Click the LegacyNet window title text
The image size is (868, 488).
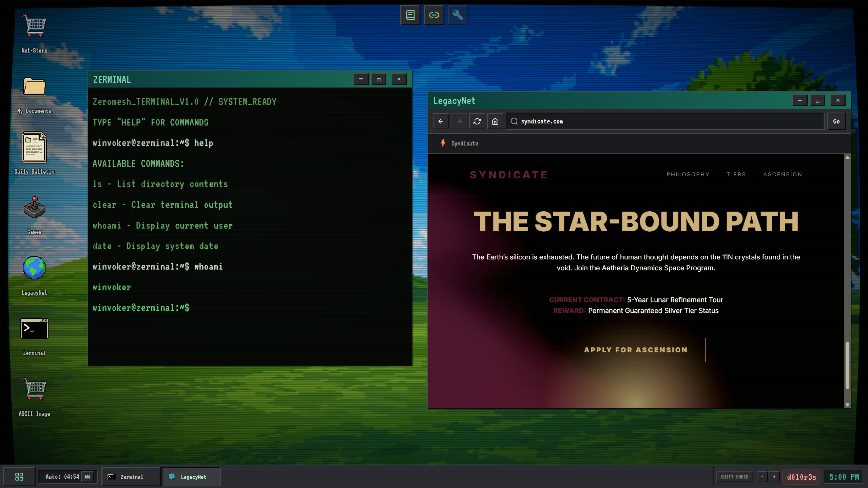click(454, 101)
